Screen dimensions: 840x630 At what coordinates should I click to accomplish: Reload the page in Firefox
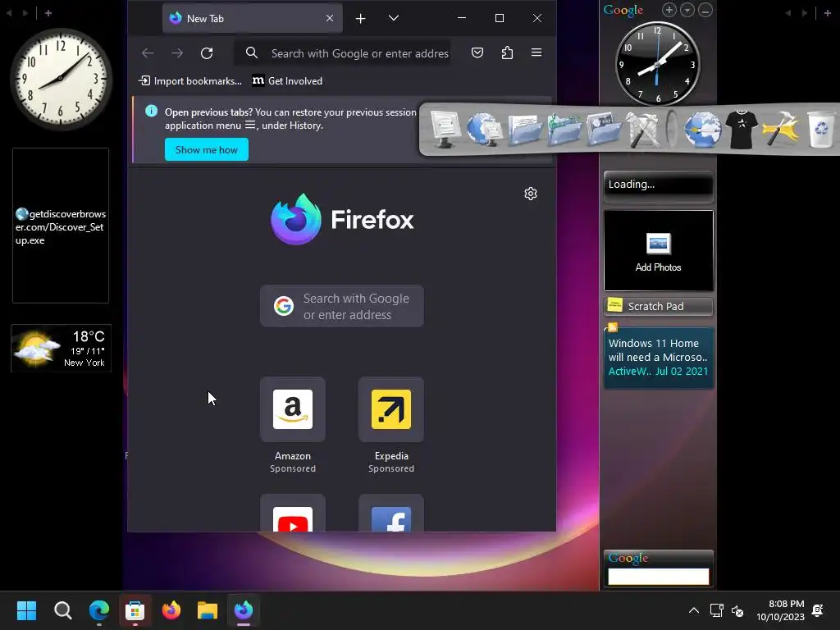tap(207, 53)
